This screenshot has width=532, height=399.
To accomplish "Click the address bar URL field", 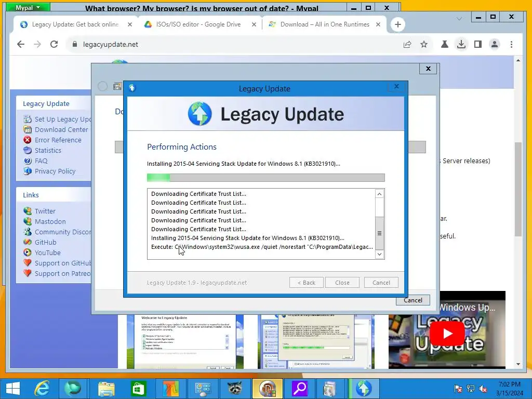I will click(234, 45).
